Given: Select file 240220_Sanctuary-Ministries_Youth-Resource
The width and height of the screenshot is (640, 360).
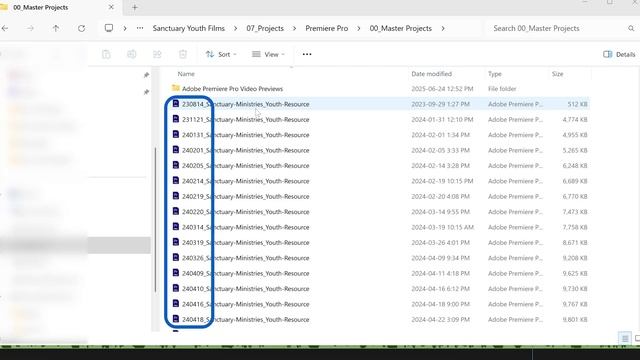Looking at the screenshot, I should [x=245, y=212].
